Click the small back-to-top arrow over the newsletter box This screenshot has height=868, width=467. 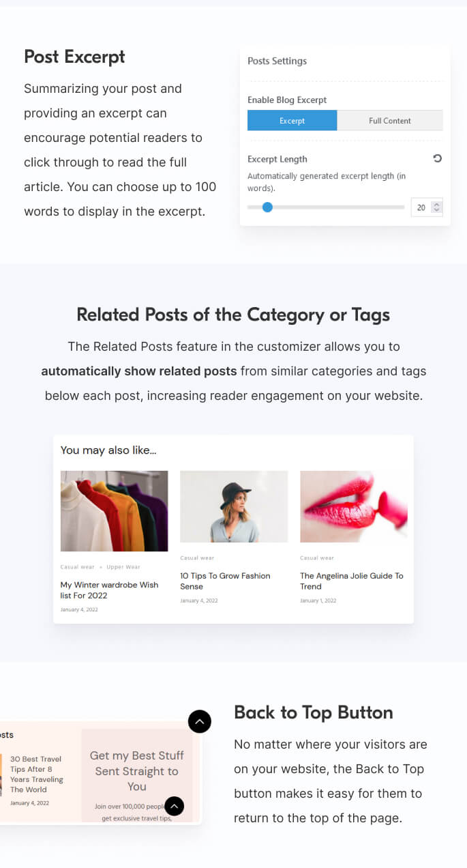(x=175, y=806)
